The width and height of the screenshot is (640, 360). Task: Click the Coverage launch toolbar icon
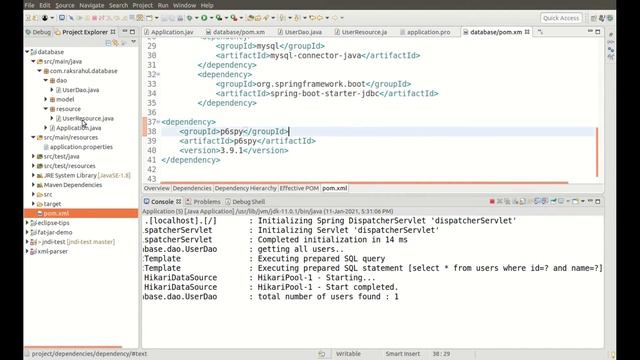point(219,18)
